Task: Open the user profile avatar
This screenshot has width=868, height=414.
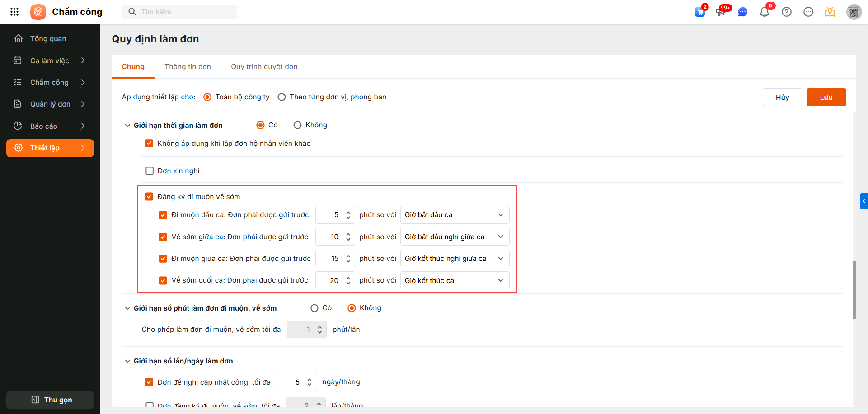Action: (854, 12)
